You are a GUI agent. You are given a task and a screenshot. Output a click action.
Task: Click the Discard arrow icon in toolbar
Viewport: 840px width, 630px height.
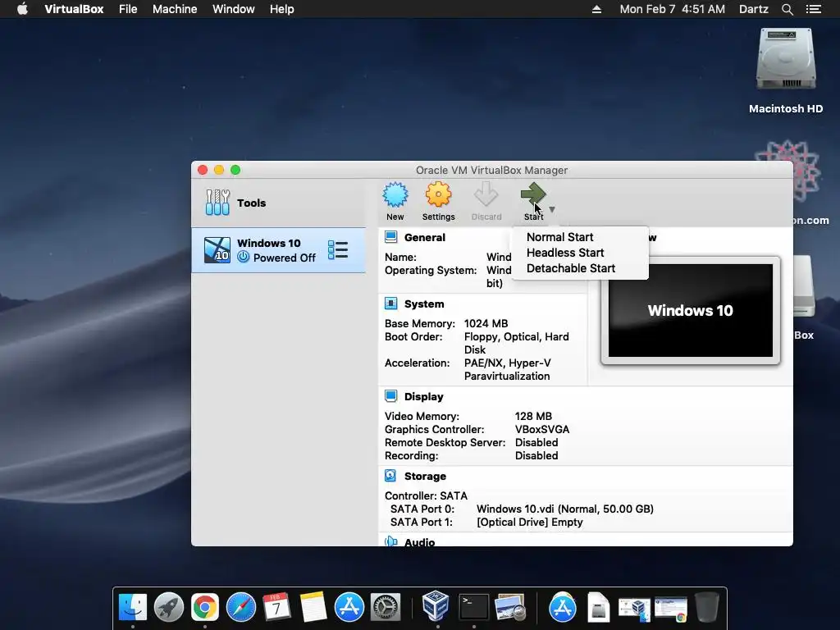[486, 194]
